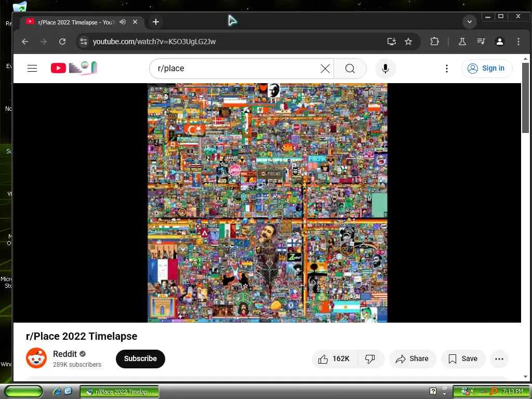Viewport: 532px width, 399px height.
Task: Open Recycle Bin desktop icon
Action: (x=20, y=6)
